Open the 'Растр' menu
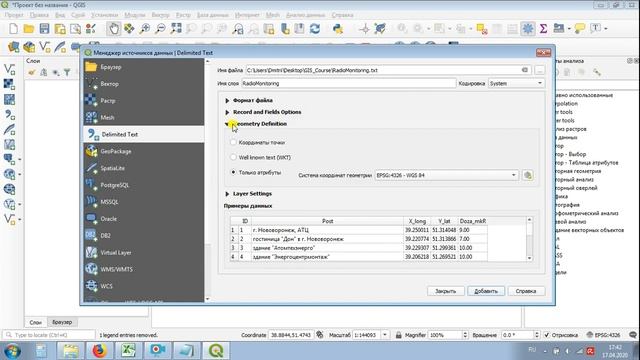The height and width of the screenshot is (360, 640). pyautogui.click(x=183, y=15)
